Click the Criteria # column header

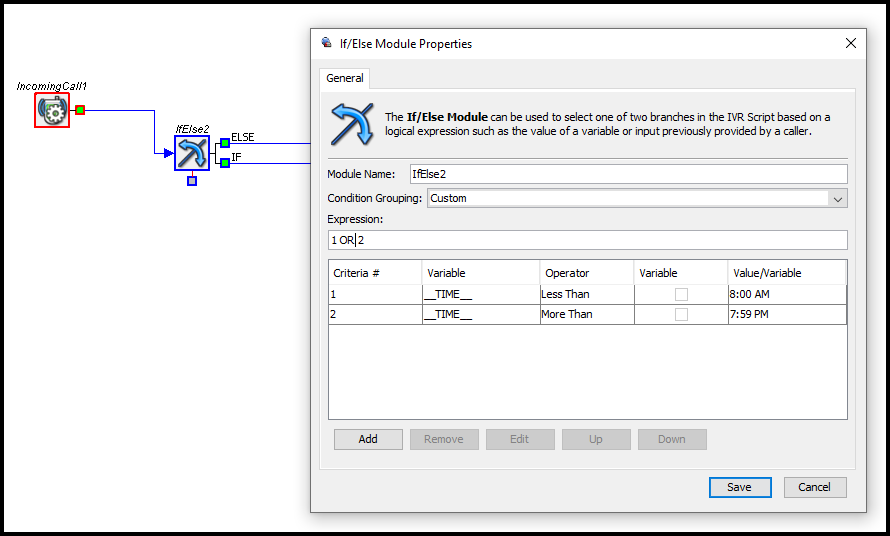[375, 273]
